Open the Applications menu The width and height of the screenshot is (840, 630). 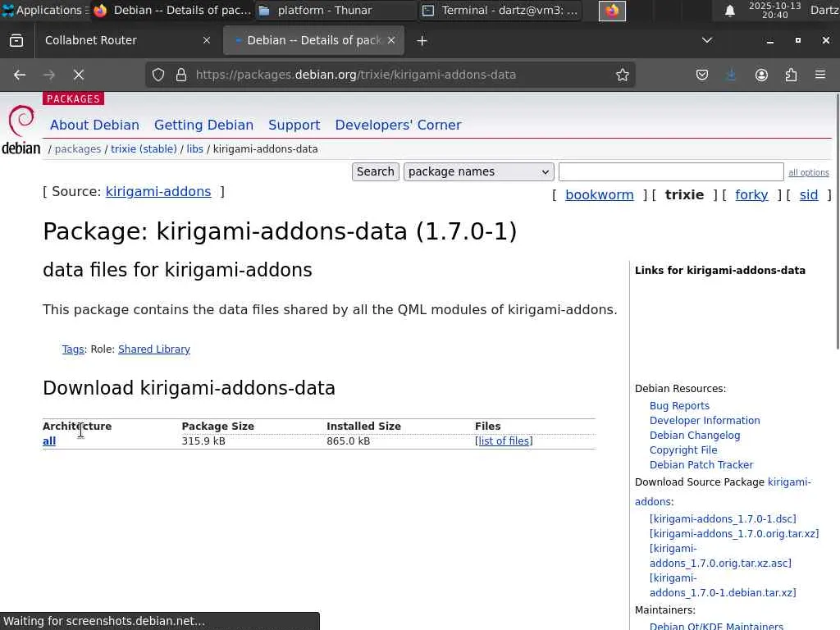pyautogui.click(x=45, y=10)
